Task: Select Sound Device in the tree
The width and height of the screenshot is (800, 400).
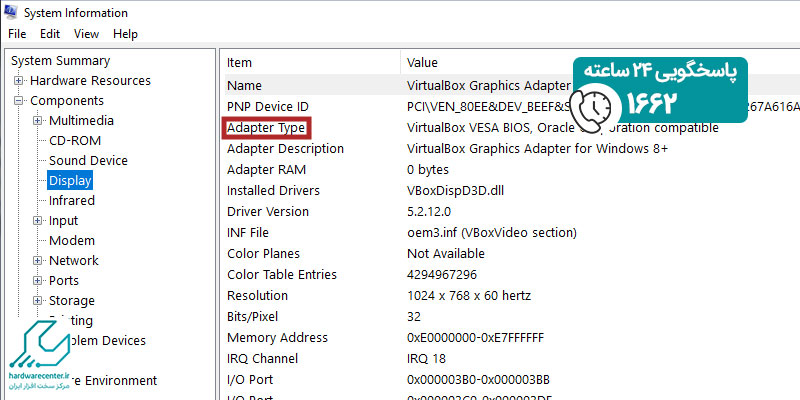Action: point(88,160)
